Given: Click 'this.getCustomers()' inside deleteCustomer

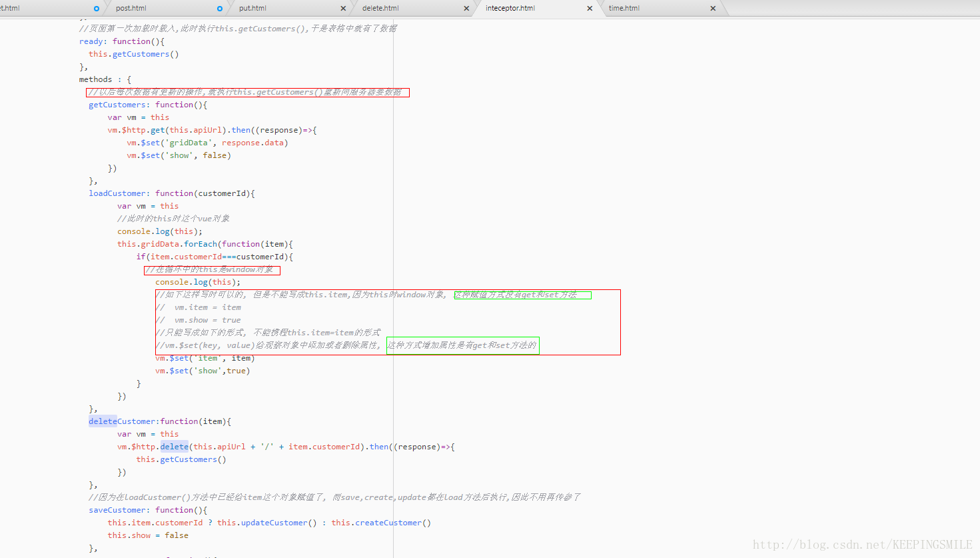Looking at the screenshot, I should tap(181, 459).
